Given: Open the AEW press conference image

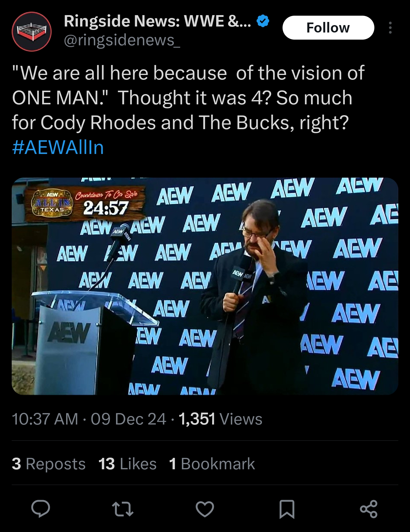Looking at the screenshot, I should click(x=205, y=286).
